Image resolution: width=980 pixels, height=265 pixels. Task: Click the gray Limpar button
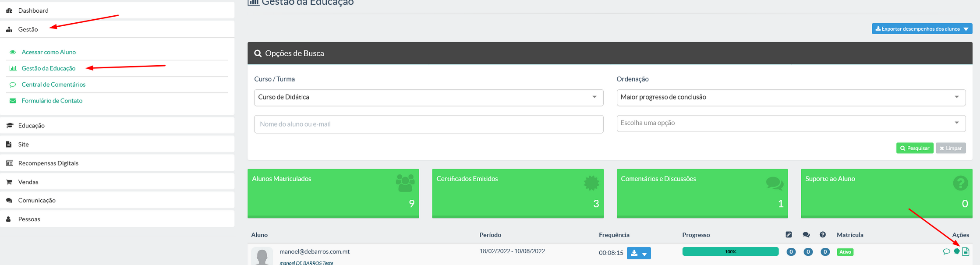pos(951,148)
